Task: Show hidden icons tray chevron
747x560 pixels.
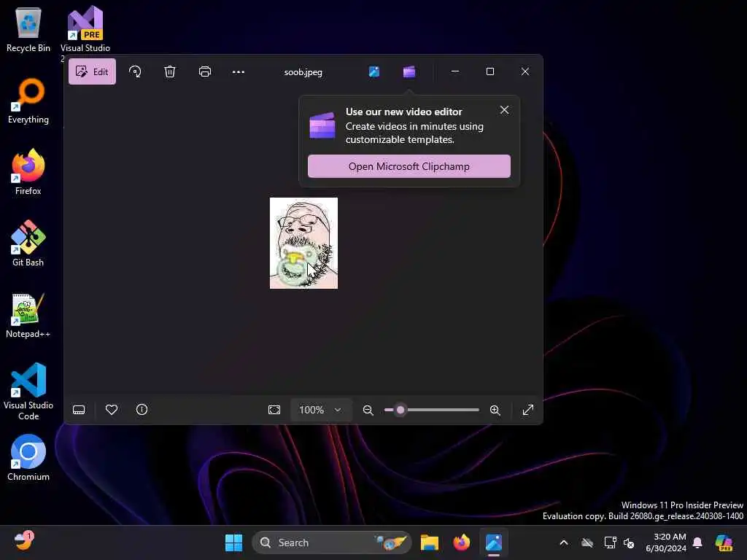Action: tap(564, 542)
